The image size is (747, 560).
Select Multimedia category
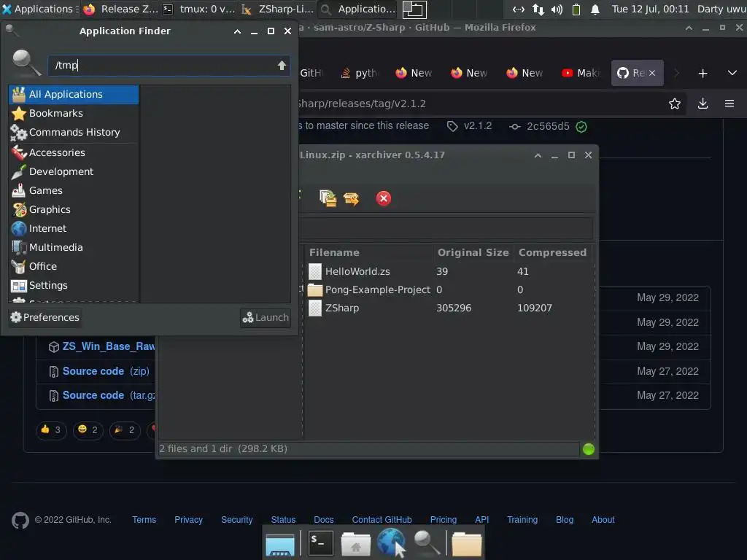pyautogui.click(x=74, y=248)
